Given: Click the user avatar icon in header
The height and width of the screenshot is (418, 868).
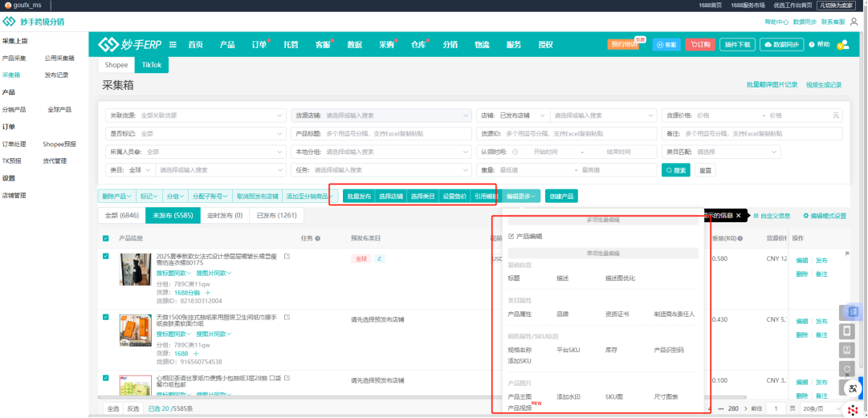Looking at the screenshot, I should (842, 45).
